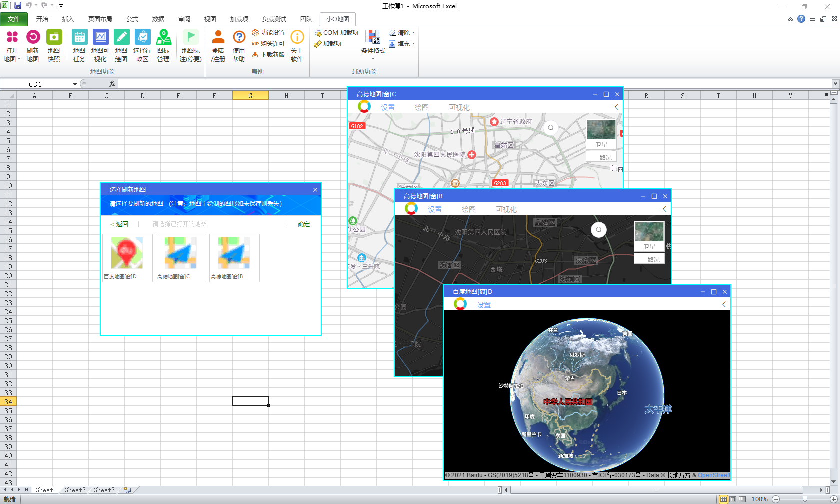840x504 pixels.
Task: Open 关于软件 about software info
Action: pos(297,46)
